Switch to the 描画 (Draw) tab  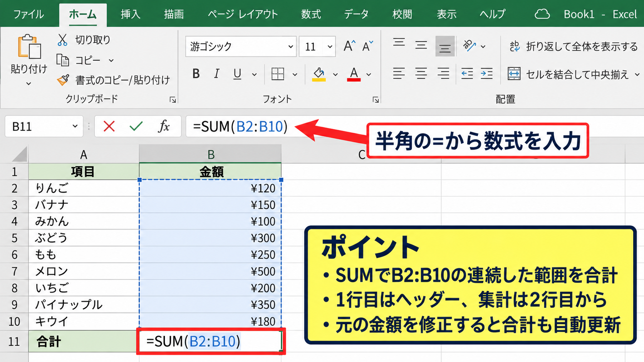coord(174,15)
